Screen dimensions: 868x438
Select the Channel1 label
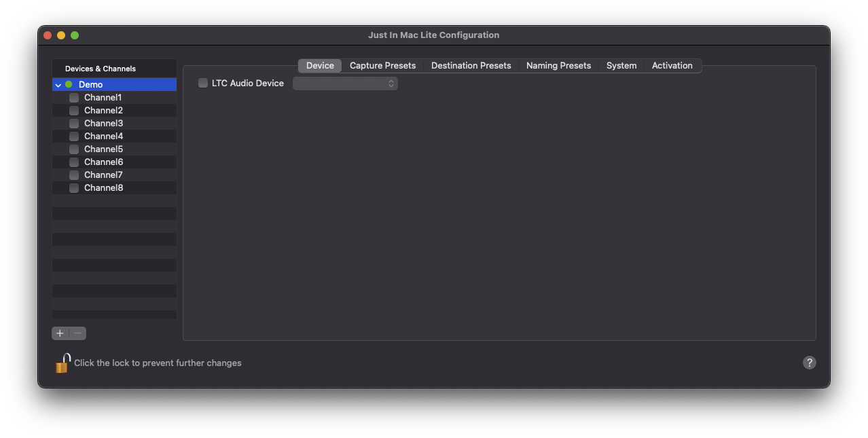point(103,98)
